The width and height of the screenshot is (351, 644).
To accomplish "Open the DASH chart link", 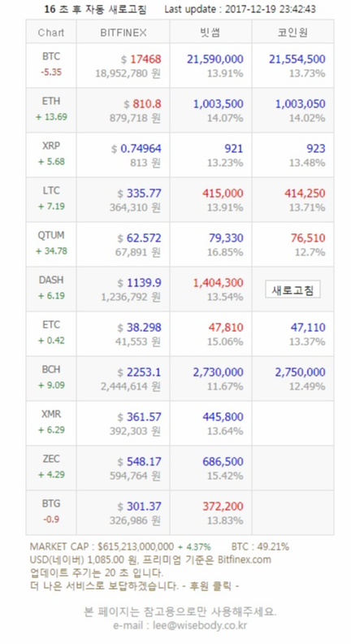I will click(51, 280).
